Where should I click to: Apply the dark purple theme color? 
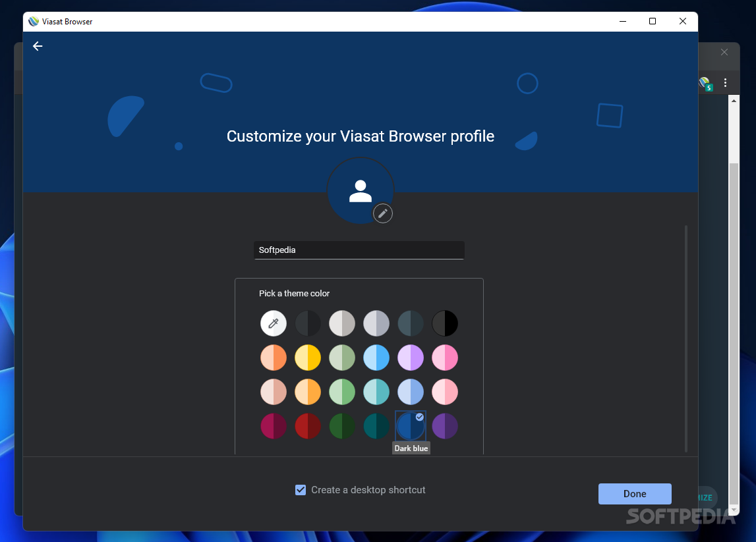click(x=444, y=426)
